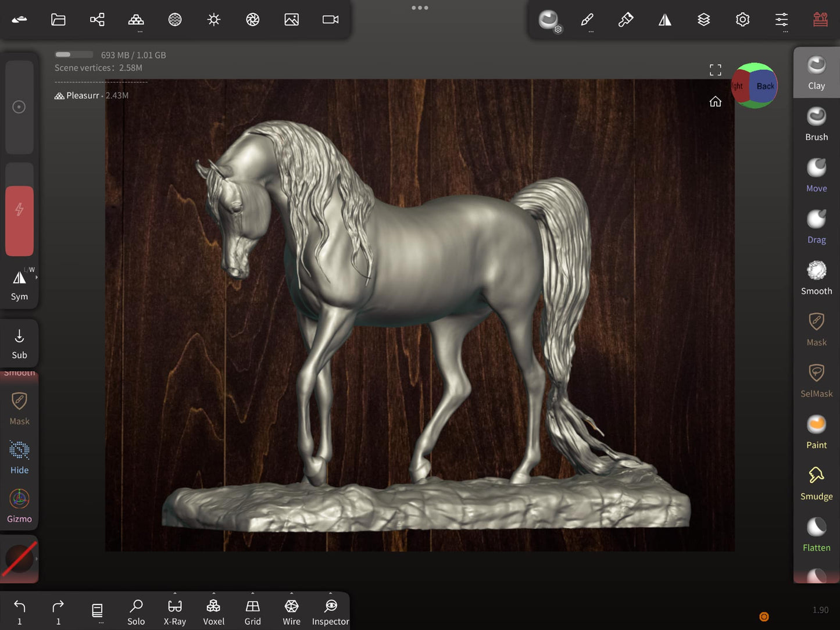The image size is (840, 630).
Task: Open the Nomad Sculpt logo menu
Action: [x=19, y=20]
